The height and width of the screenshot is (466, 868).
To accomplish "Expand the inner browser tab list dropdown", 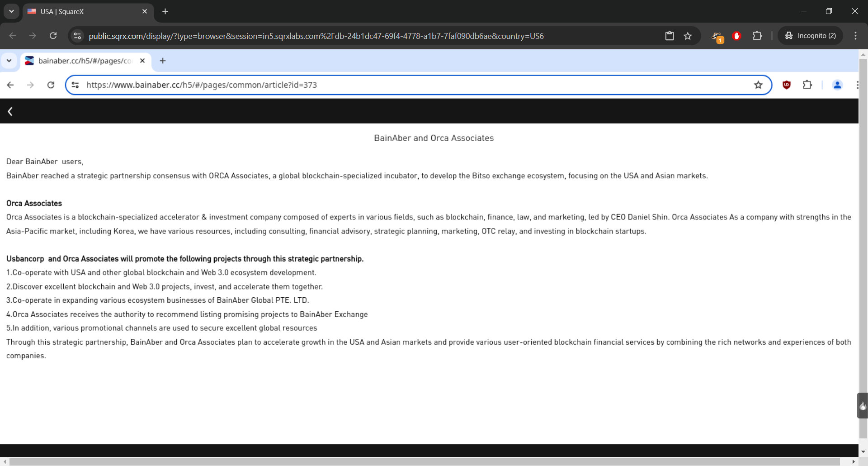I will [x=9, y=61].
